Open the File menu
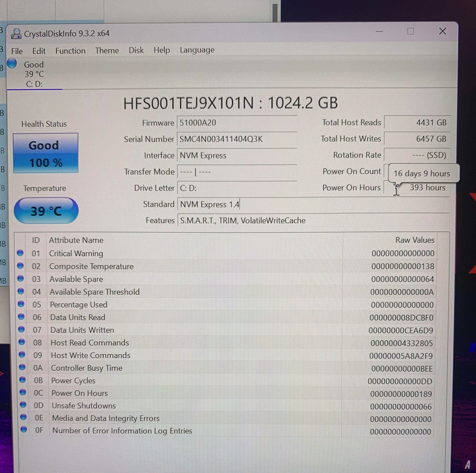This screenshot has width=476, height=473. pyautogui.click(x=17, y=51)
